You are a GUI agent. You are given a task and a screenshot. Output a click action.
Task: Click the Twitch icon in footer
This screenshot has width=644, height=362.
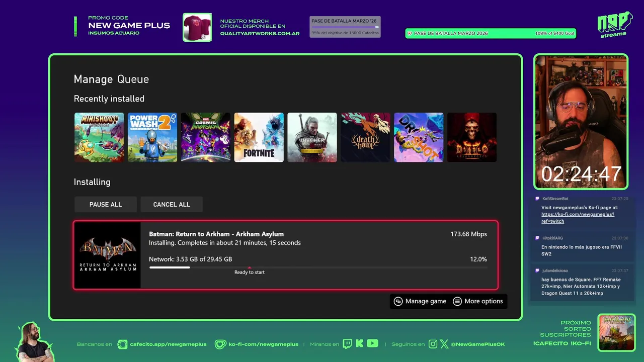pos(347,344)
